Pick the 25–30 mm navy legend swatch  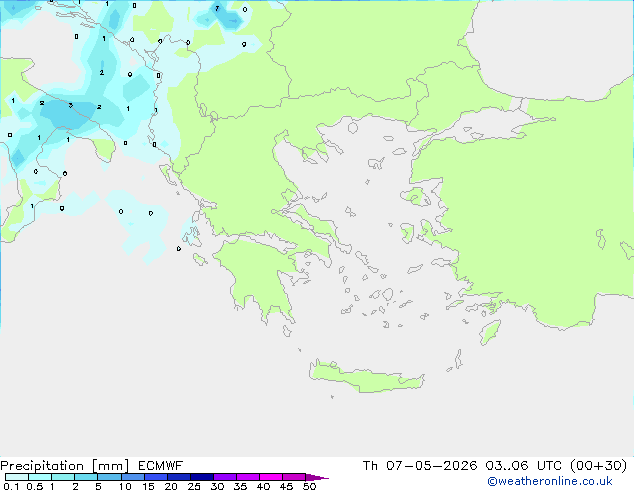202,477
